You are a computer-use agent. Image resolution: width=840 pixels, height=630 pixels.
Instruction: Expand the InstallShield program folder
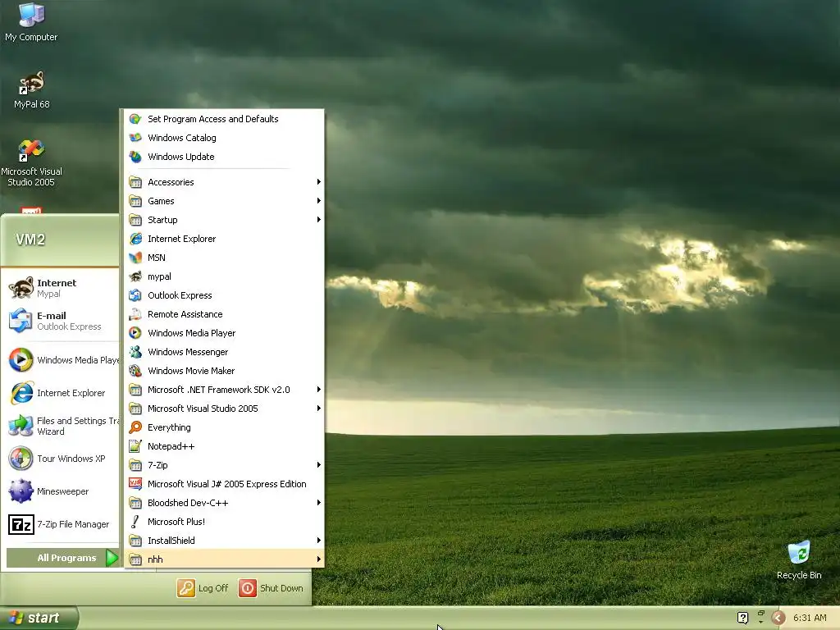225,541
